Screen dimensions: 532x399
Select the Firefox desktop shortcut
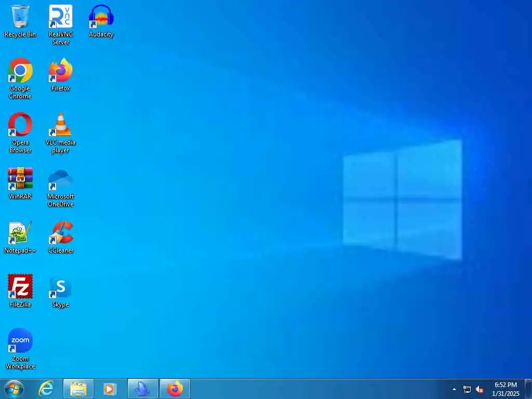(x=60, y=75)
